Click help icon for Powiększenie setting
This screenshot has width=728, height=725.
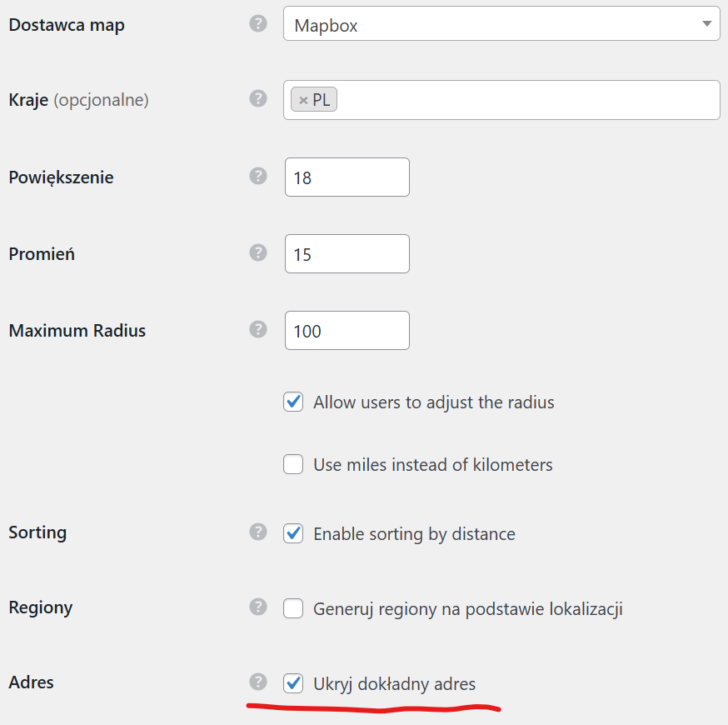pos(258,176)
